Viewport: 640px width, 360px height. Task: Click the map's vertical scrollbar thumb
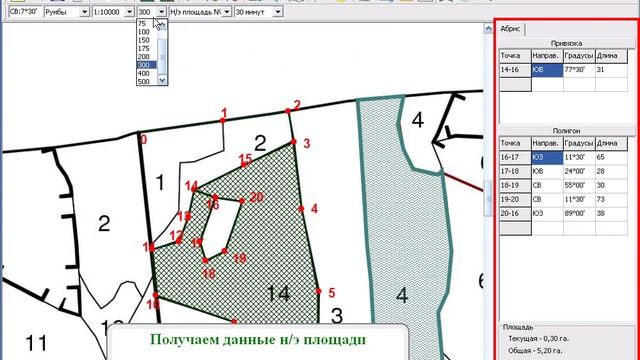point(488,198)
